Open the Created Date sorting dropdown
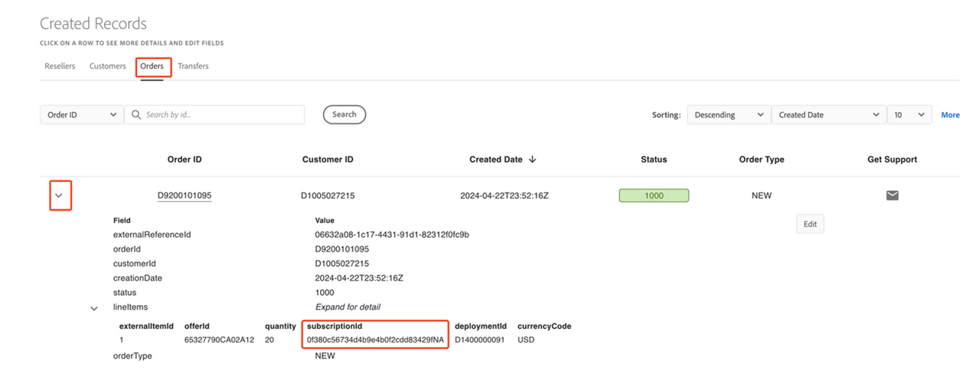980x368 pixels. coord(828,115)
